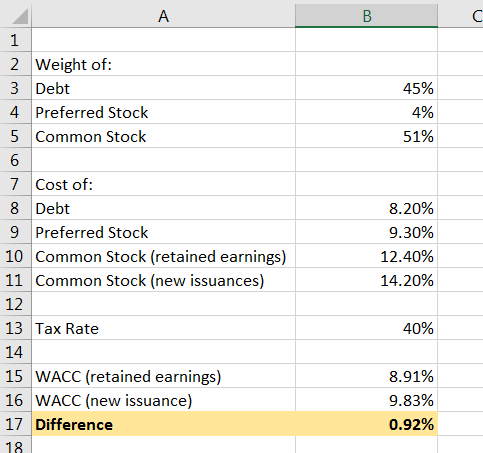Click the Debt weight cell showing 45%
This screenshot has height=453, width=483.
click(x=366, y=88)
